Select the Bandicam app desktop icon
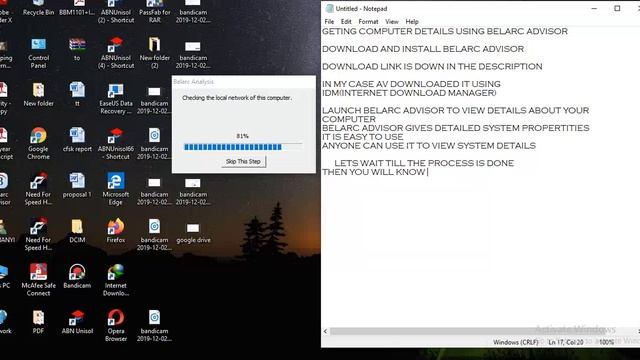Screen dimensions: 640x360 tap(77, 277)
